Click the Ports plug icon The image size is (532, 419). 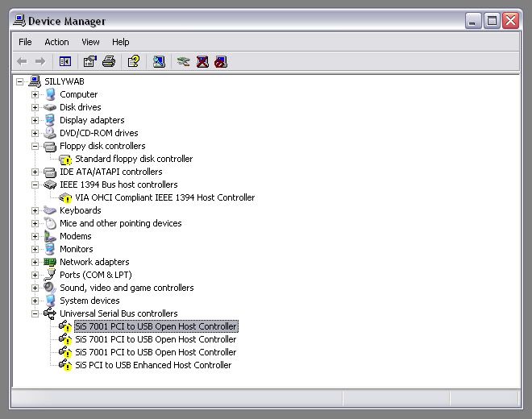50,275
